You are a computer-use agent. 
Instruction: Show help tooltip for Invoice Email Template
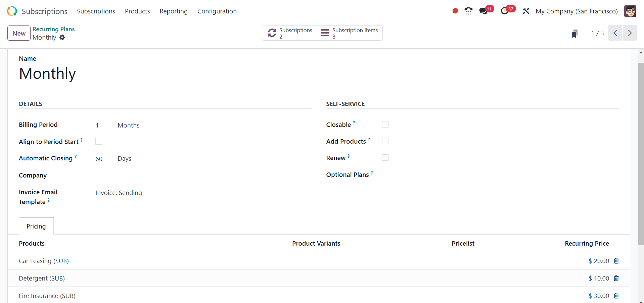[49, 200]
